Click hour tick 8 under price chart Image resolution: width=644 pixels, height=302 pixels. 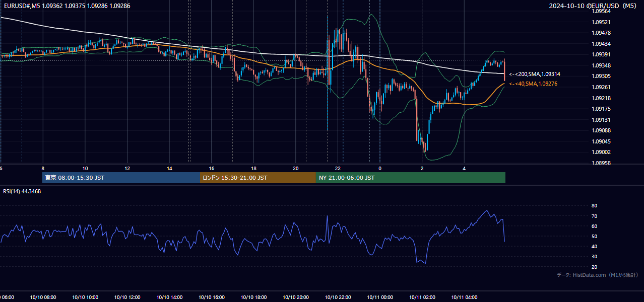pyautogui.click(x=43, y=168)
